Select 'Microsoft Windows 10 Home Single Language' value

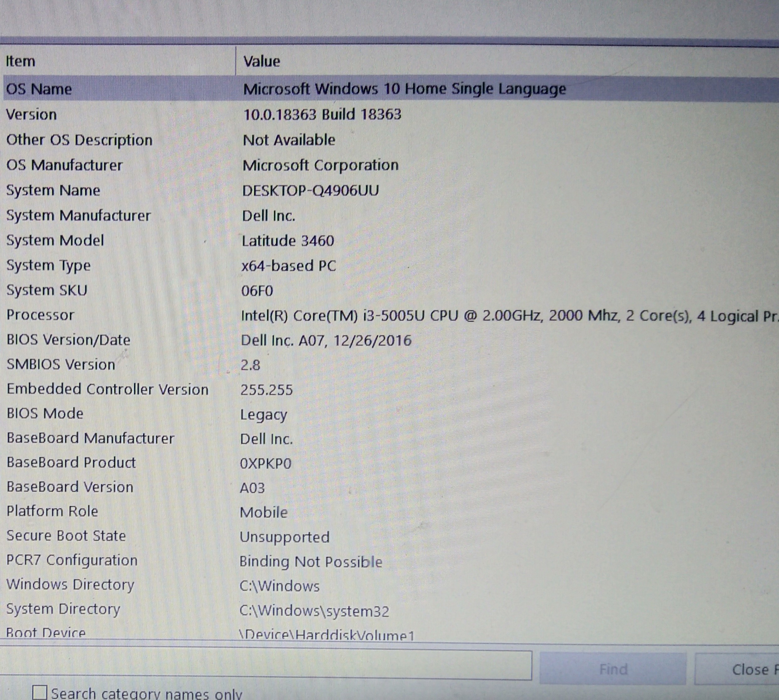pos(404,89)
